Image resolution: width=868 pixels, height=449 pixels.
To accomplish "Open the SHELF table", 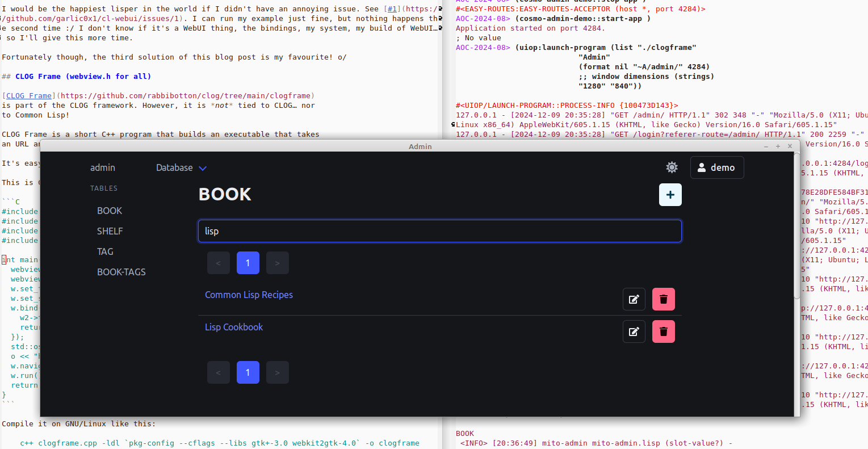I will [x=110, y=232].
